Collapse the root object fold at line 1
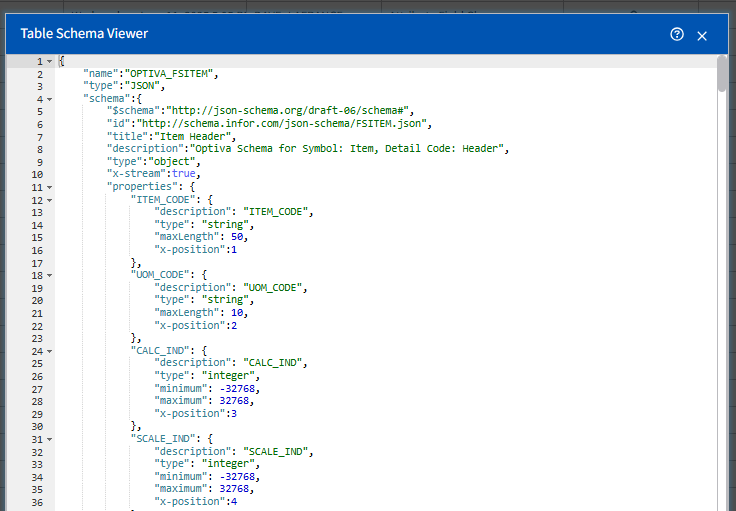The image size is (736, 511). [50, 61]
